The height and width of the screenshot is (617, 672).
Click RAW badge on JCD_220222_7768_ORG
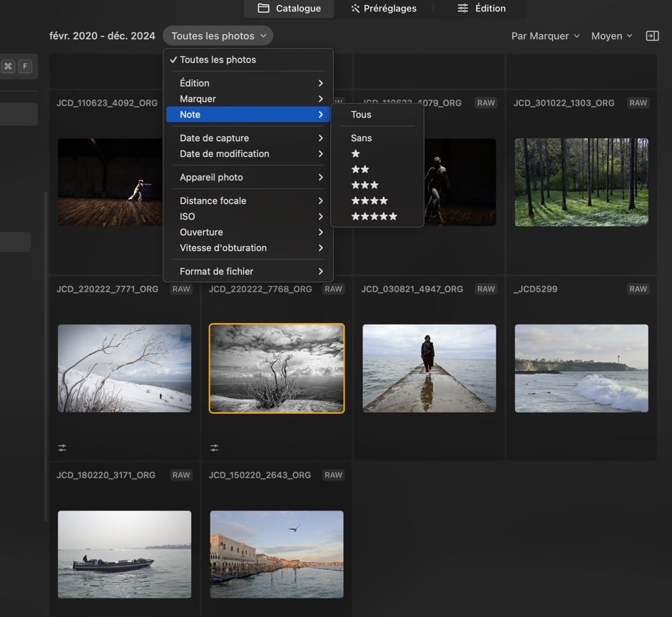(333, 289)
